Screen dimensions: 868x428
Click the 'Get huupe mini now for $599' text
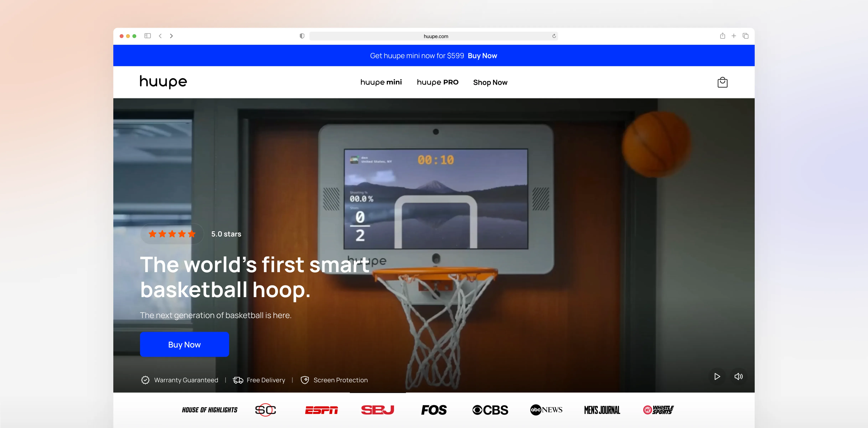(417, 56)
